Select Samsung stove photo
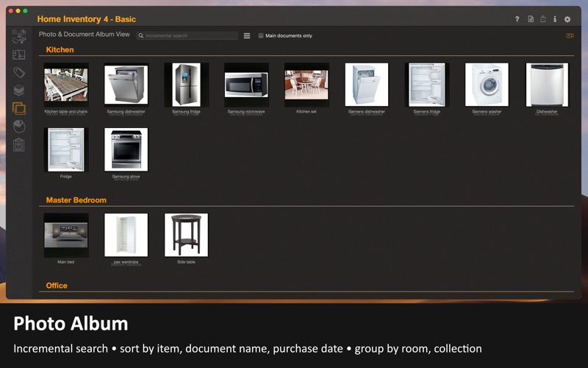This screenshot has width=588, height=368. click(126, 150)
